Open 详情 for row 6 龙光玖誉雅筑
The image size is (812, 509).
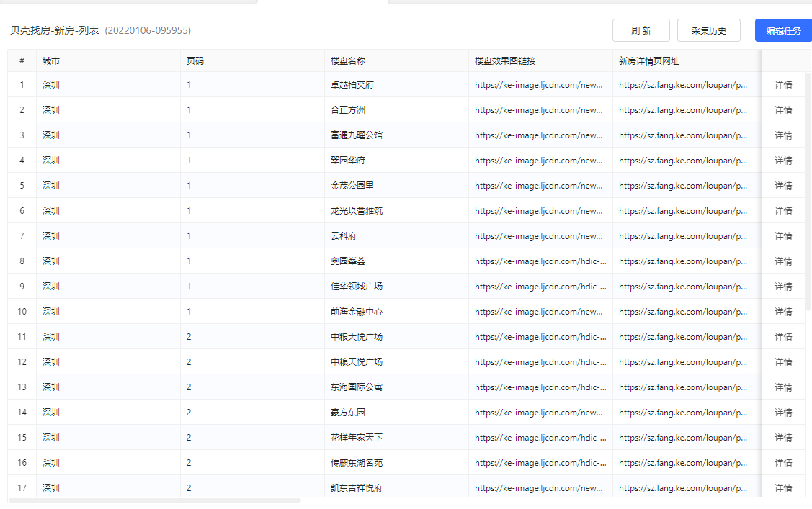783,210
